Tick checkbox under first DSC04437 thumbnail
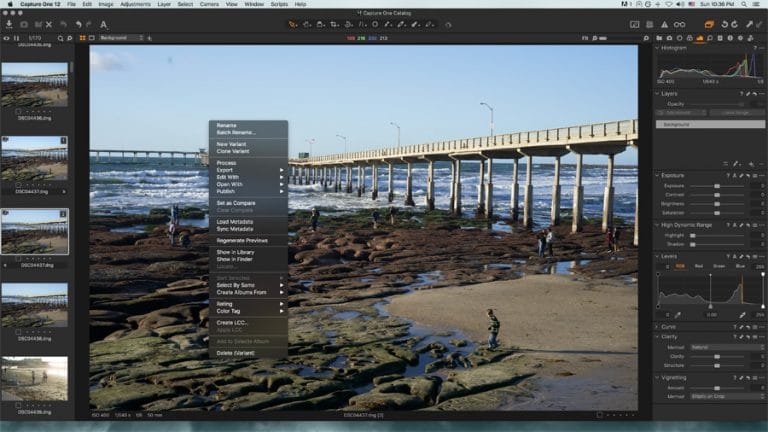Viewport: 768px width, 432px height. click(18, 185)
